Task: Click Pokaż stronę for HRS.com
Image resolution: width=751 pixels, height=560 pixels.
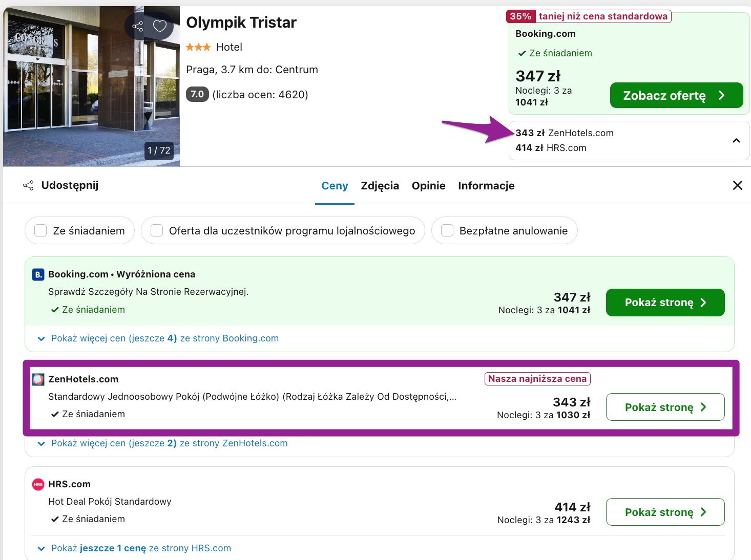Action: 665,512
